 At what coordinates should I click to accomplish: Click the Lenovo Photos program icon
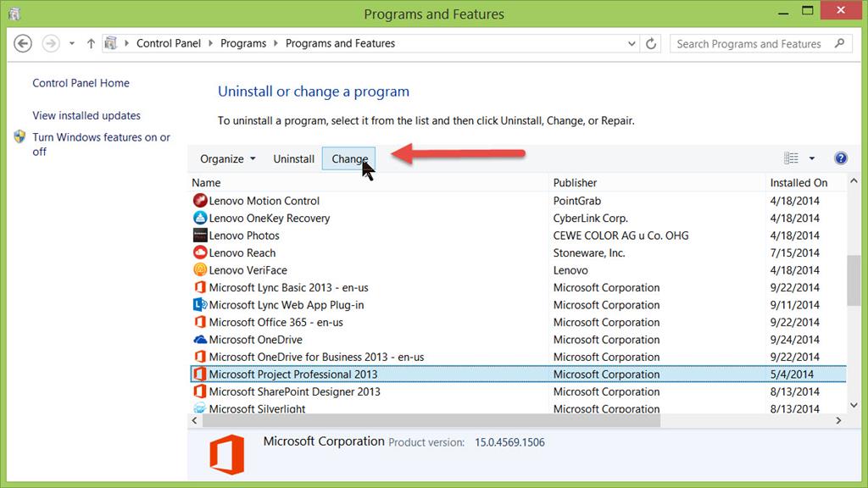pyautogui.click(x=200, y=236)
